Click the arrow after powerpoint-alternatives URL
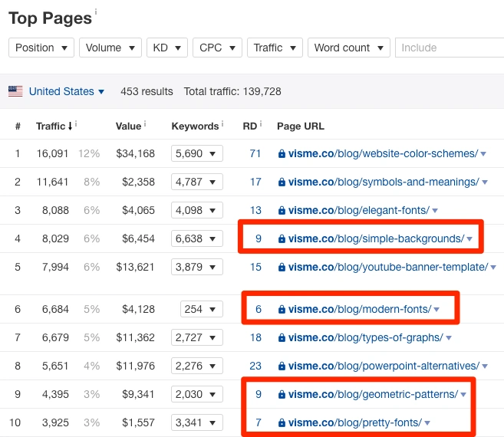This screenshot has height=437, width=504. pyautogui.click(x=485, y=366)
